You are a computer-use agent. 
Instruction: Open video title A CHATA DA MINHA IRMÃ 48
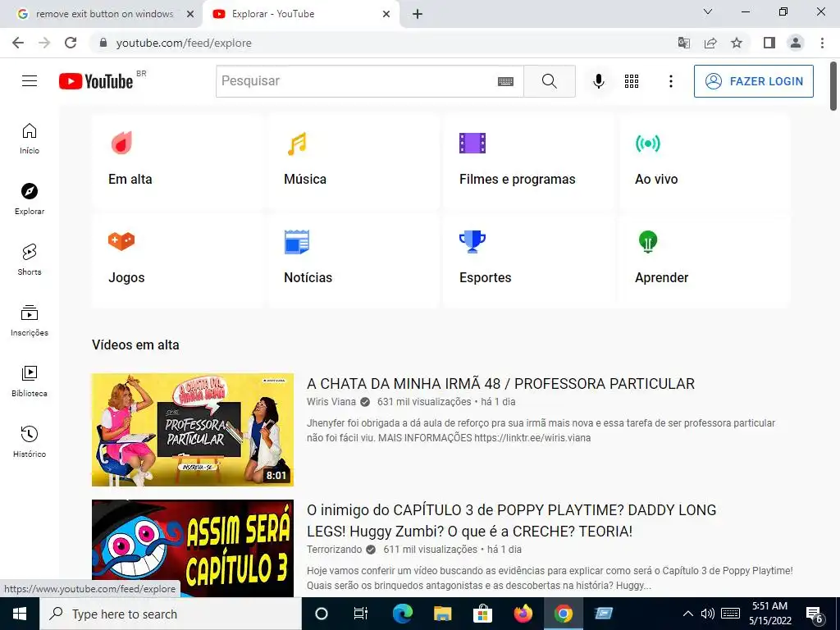[500, 384]
